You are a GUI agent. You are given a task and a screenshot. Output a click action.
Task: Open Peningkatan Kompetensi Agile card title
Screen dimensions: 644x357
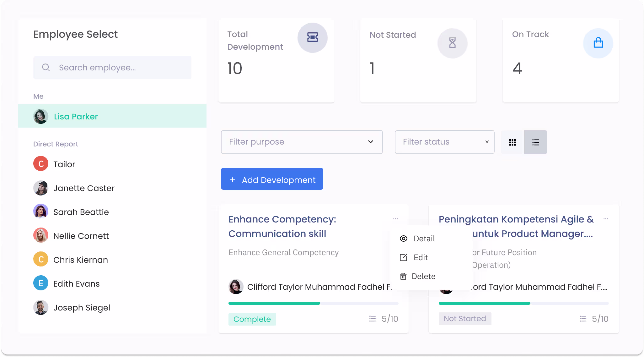pyautogui.click(x=516, y=226)
